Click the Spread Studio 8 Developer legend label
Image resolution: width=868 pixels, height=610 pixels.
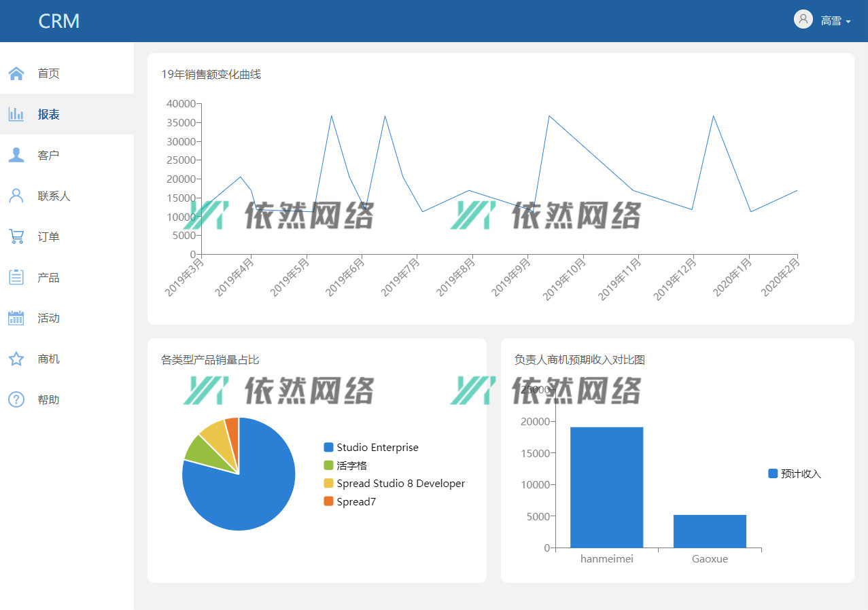[400, 484]
